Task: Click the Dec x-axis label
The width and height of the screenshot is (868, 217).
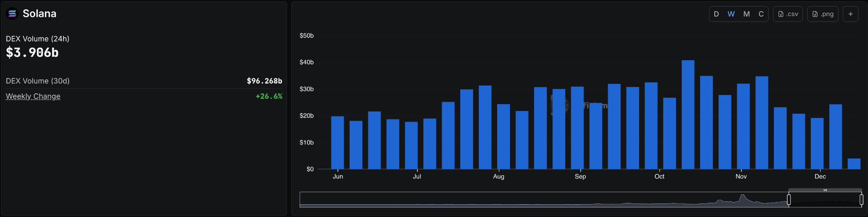Action: (x=820, y=176)
